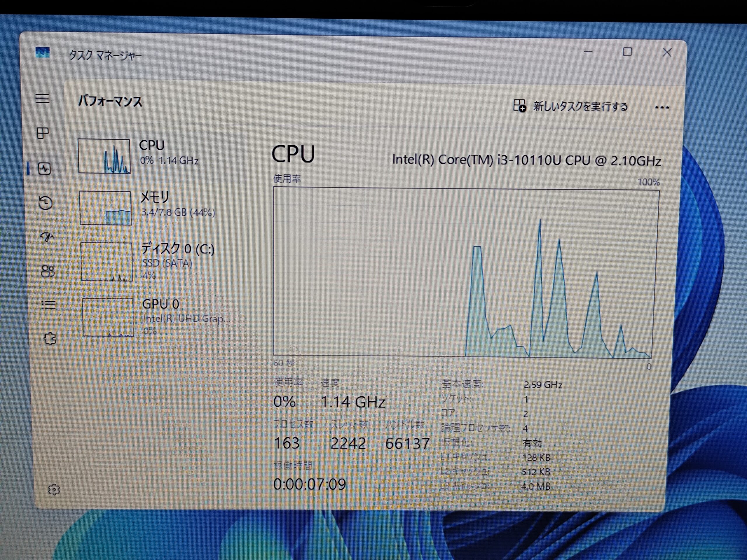Minimize the Task Manager window
The height and width of the screenshot is (560, 747).
(588, 52)
